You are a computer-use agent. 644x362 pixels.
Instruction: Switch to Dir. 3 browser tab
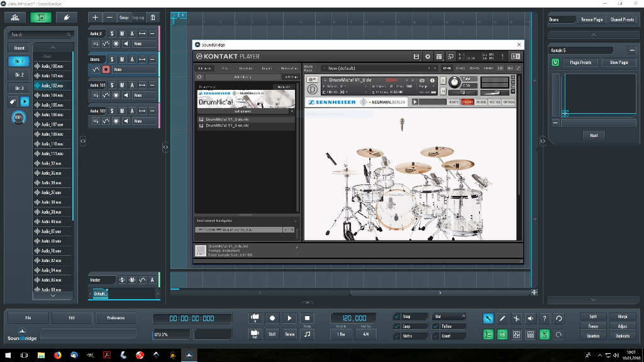19,88
